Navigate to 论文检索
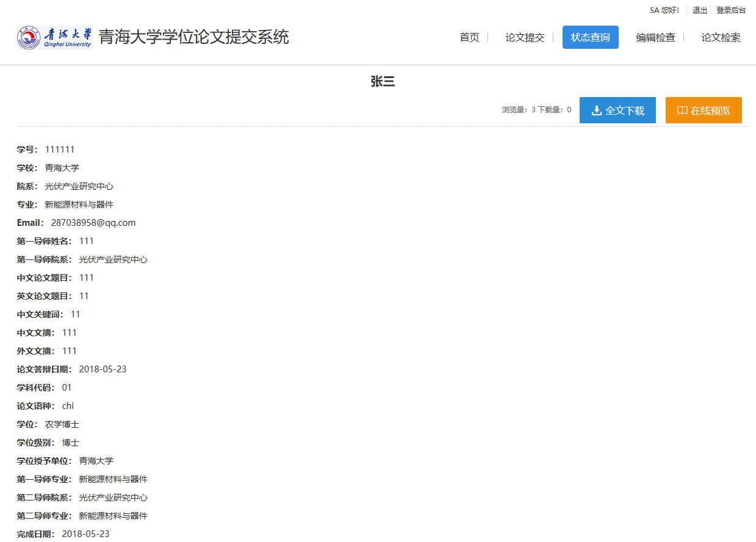The height and width of the screenshot is (542, 756). click(x=720, y=37)
